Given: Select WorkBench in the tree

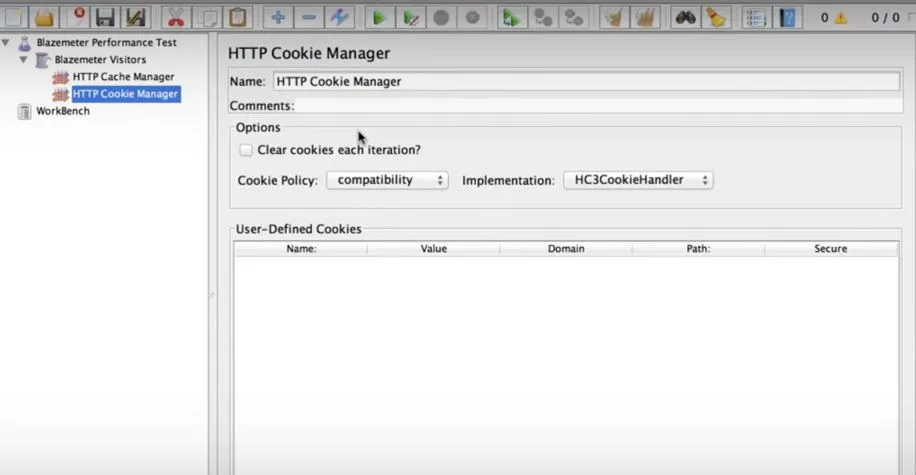Looking at the screenshot, I should point(63,111).
